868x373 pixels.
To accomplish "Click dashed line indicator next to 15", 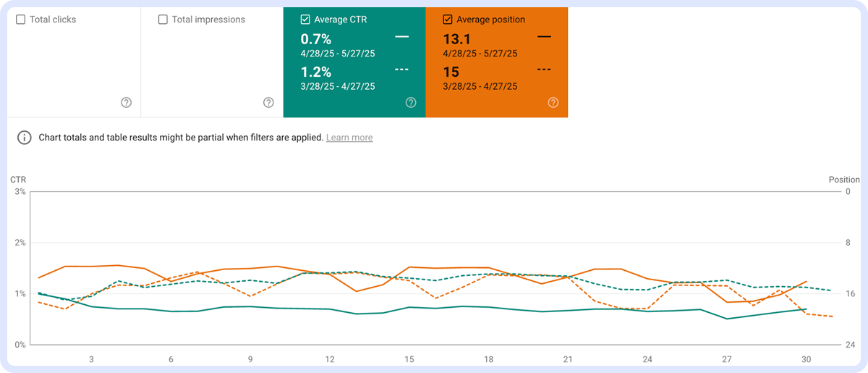I will coord(544,70).
